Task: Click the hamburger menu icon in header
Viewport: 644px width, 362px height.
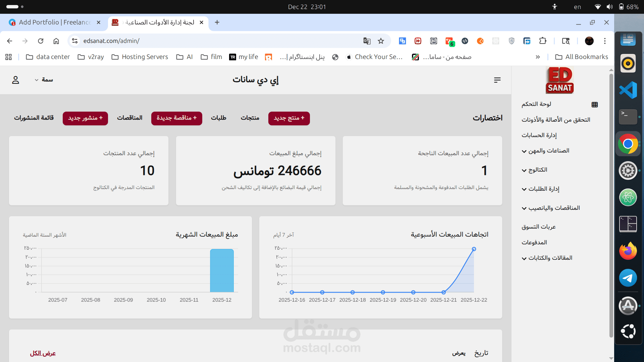Action: click(497, 80)
